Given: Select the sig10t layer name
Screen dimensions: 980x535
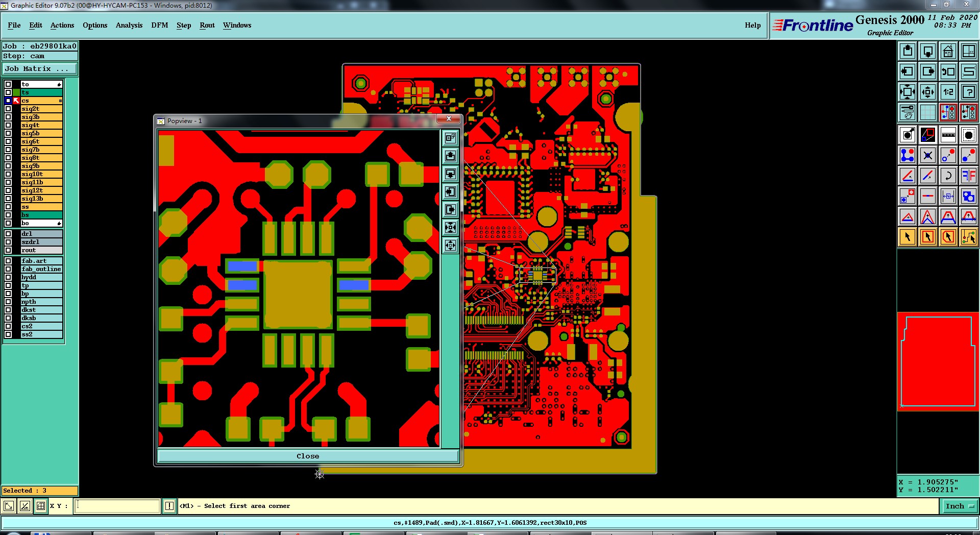Looking at the screenshot, I should [x=41, y=174].
